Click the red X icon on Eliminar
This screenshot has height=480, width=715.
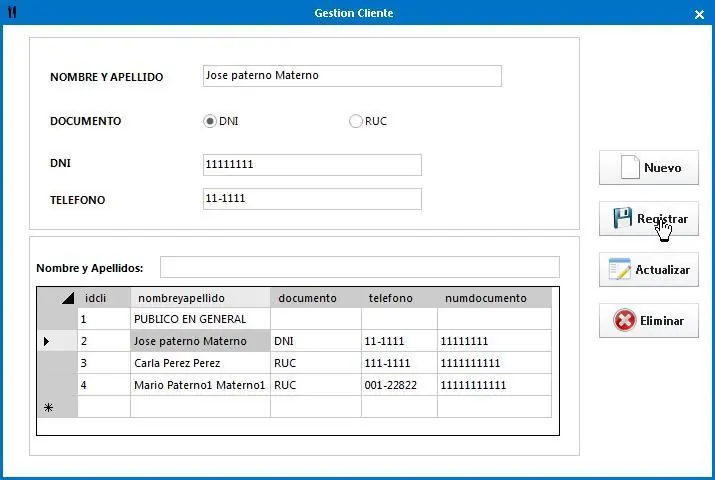click(x=624, y=320)
